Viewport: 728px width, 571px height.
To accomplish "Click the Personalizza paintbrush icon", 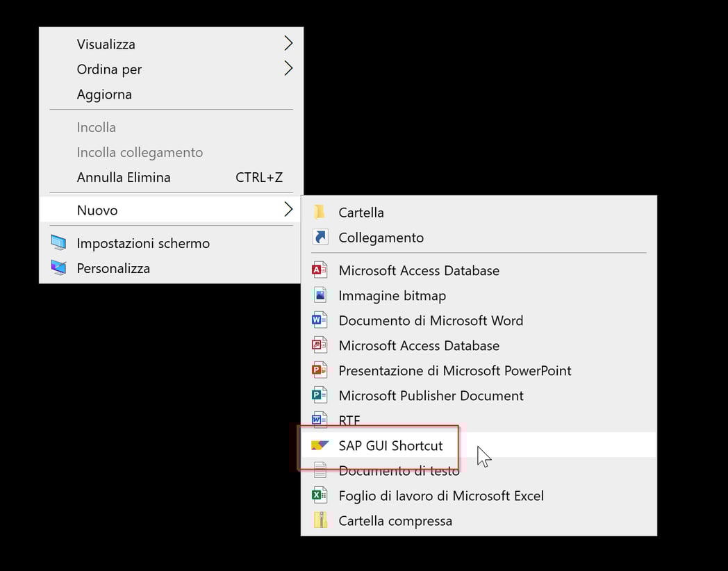I will point(60,268).
